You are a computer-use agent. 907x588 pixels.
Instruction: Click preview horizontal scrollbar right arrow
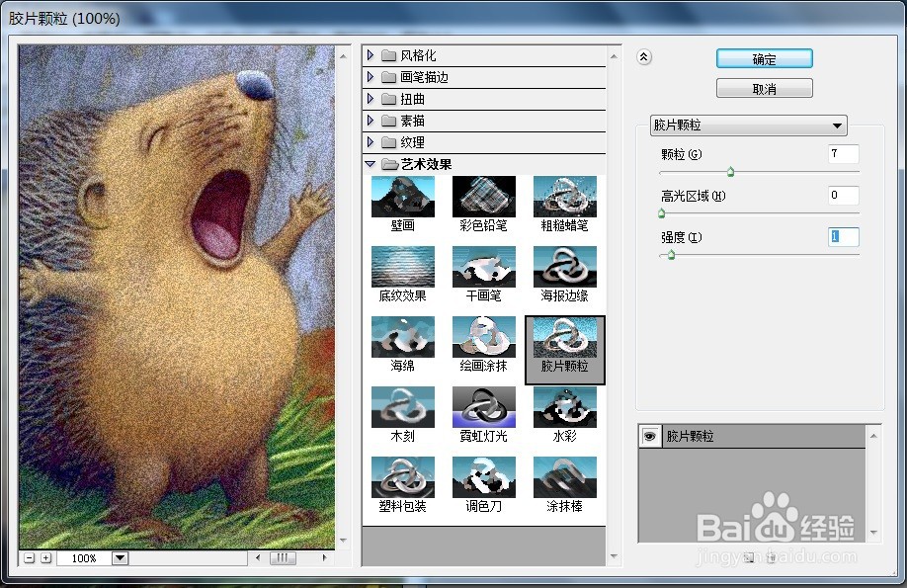click(324, 558)
